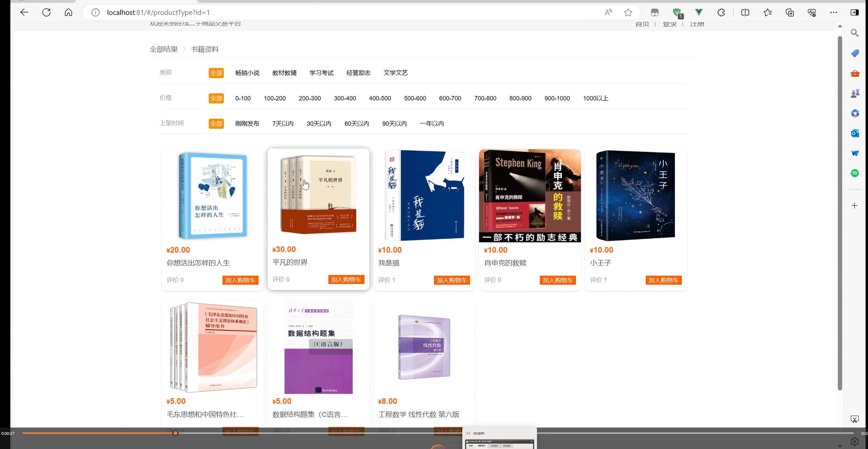Viewport: 868px width, 449px height.
Task: Add page to favorites star icon
Action: coord(628,12)
